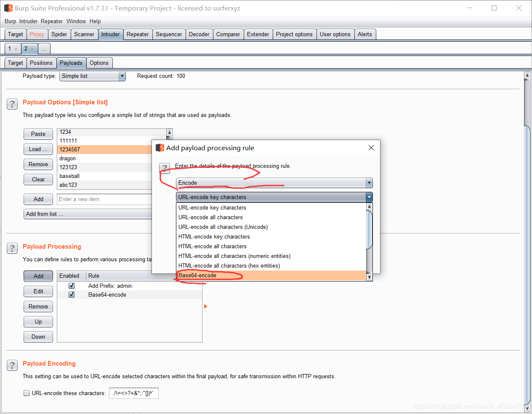Select payload abc123 in the list
The height and width of the screenshot is (414, 532).
click(x=104, y=185)
